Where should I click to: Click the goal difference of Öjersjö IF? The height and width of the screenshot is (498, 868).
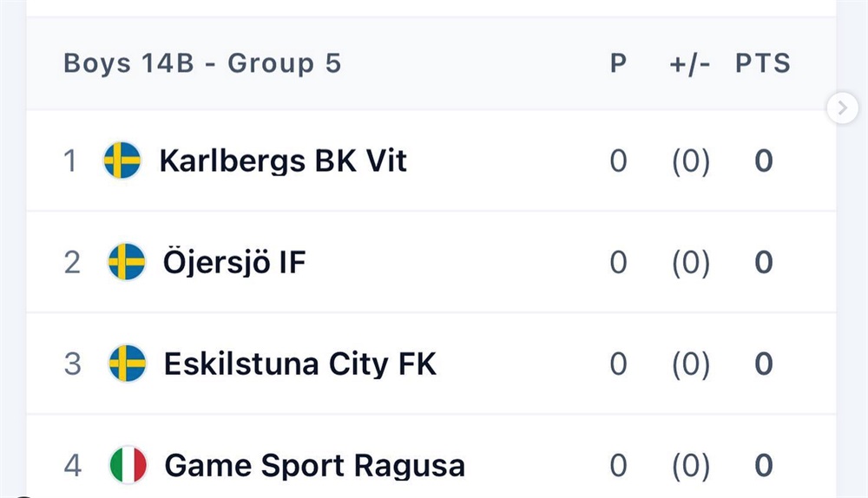pyautogui.click(x=691, y=263)
